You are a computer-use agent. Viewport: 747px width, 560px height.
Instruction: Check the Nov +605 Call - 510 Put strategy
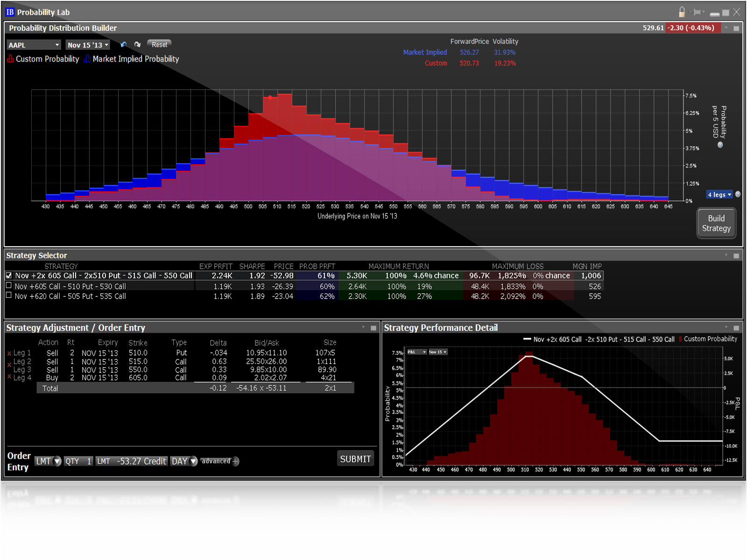coord(8,285)
